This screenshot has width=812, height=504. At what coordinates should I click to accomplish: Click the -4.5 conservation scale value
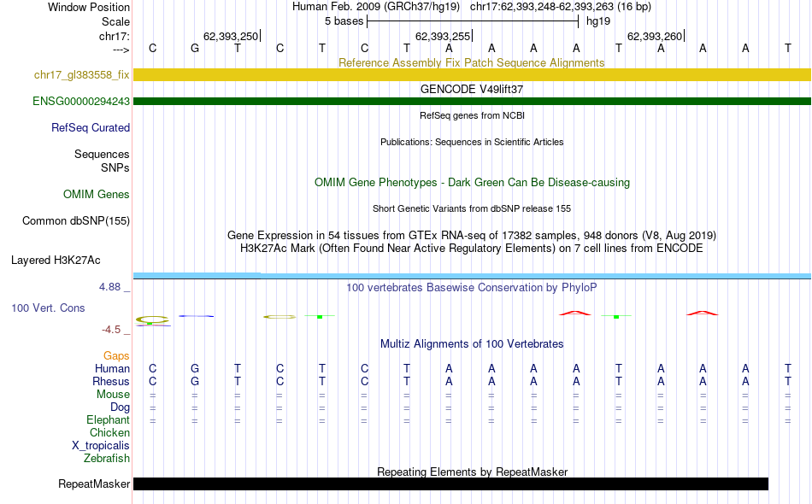(111, 330)
